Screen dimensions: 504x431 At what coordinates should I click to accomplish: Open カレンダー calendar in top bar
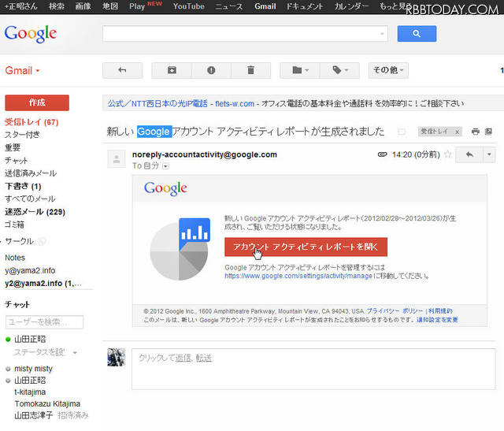point(351,6)
